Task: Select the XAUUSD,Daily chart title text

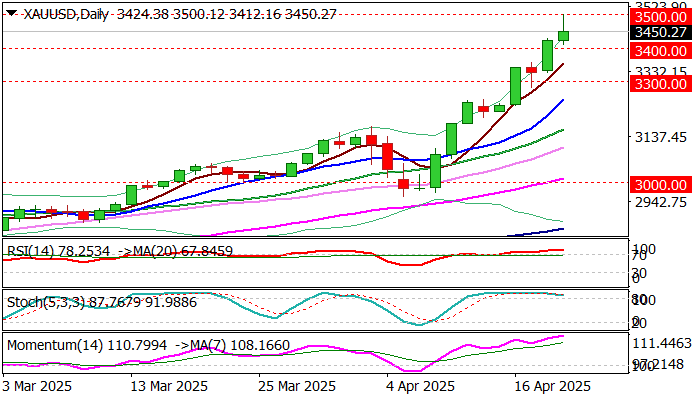Action: tap(66, 14)
